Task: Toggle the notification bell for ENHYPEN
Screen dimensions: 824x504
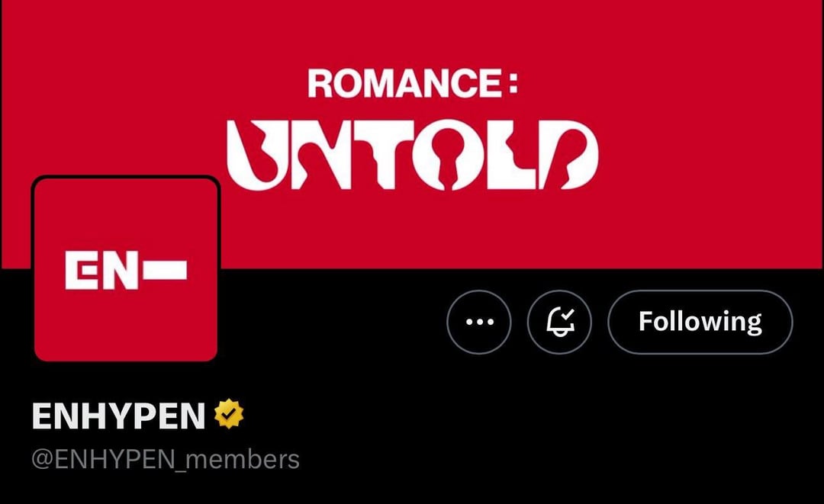Action: pyautogui.click(x=559, y=322)
